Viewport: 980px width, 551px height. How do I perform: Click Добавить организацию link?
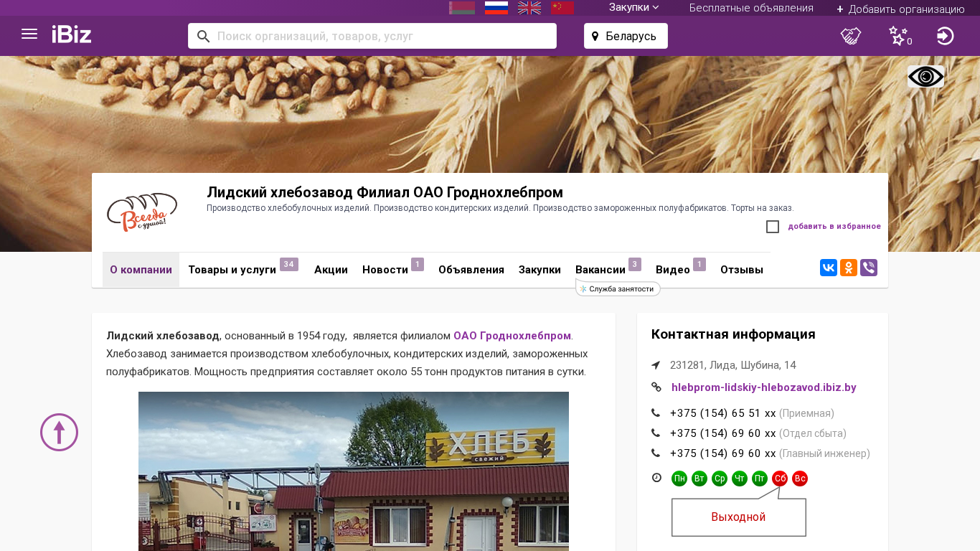click(x=900, y=9)
